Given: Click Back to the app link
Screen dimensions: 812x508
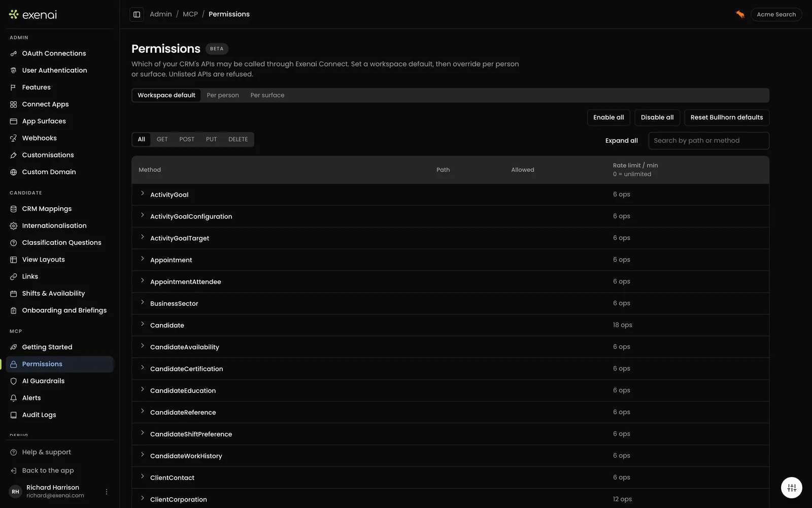Looking at the screenshot, I should pos(48,470).
